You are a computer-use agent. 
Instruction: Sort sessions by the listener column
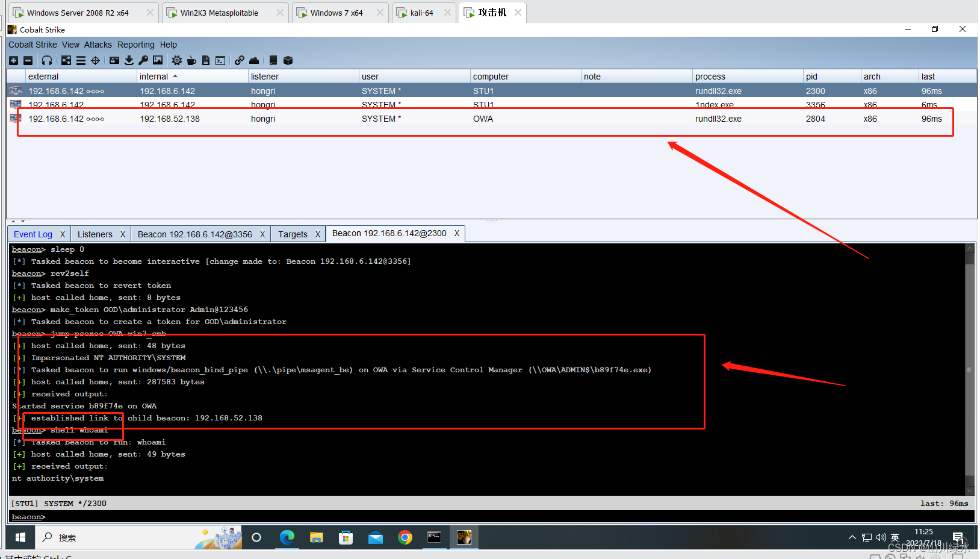(303, 77)
